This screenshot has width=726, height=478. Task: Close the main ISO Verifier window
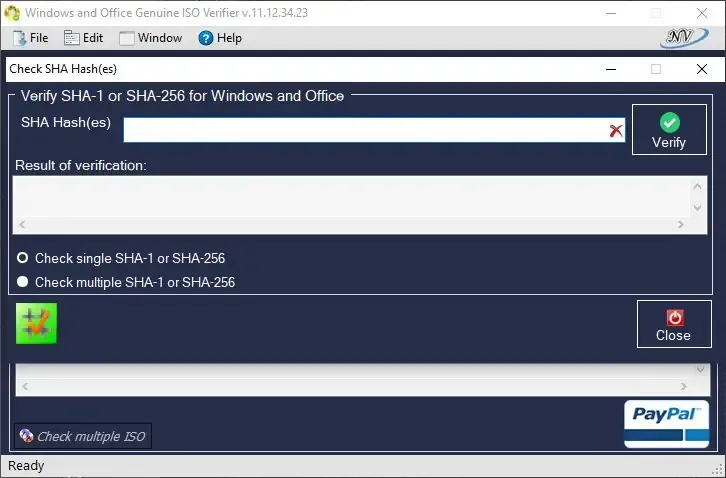[x=702, y=13]
